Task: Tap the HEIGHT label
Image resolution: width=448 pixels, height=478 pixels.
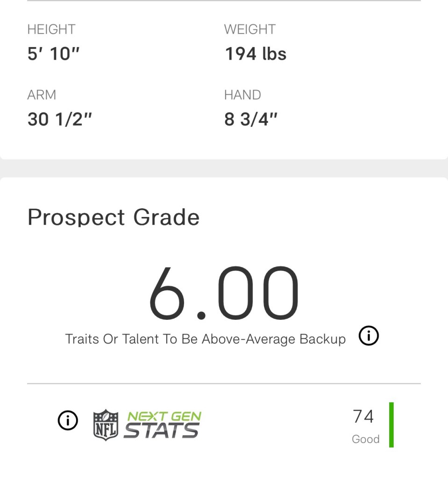Action: pyautogui.click(x=51, y=29)
